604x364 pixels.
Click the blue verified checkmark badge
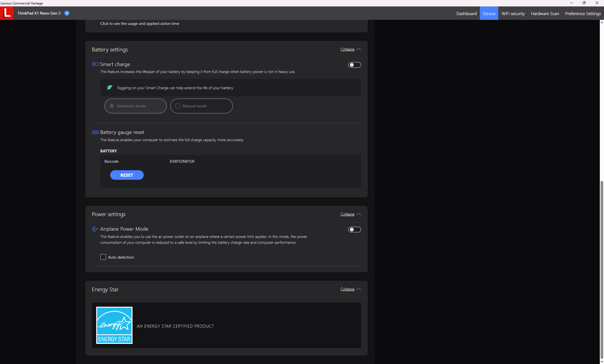pyautogui.click(x=67, y=13)
